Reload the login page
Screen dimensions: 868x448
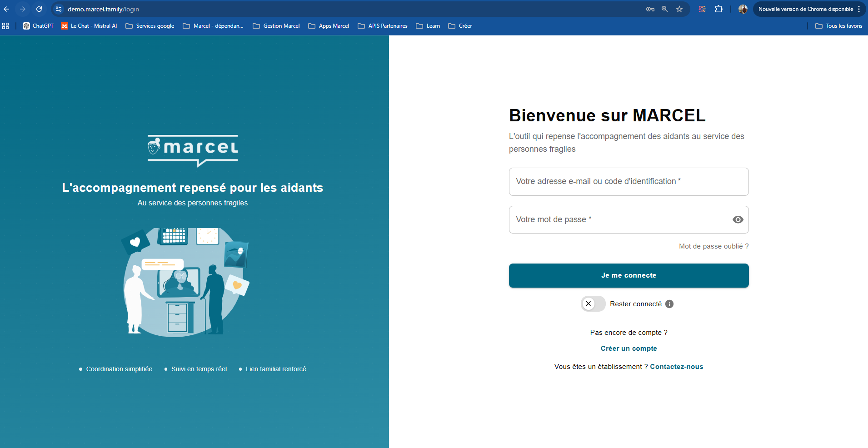pos(39,9)
